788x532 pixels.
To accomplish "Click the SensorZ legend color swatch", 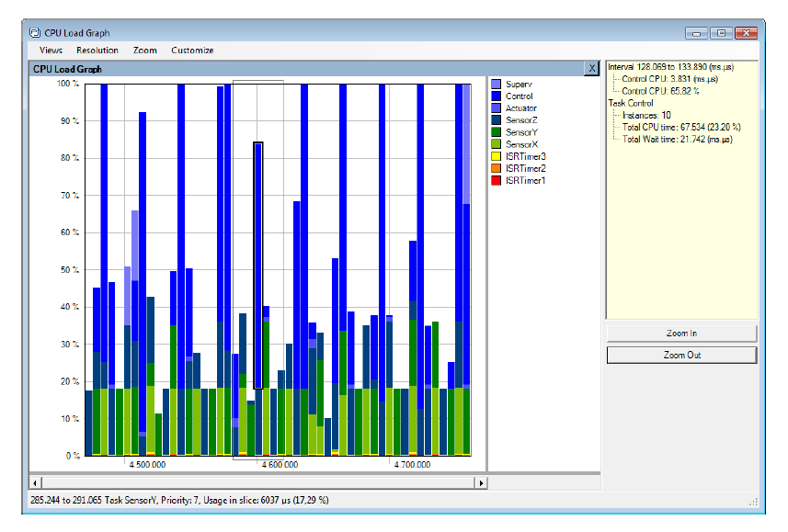I will [x=496, y=120].
